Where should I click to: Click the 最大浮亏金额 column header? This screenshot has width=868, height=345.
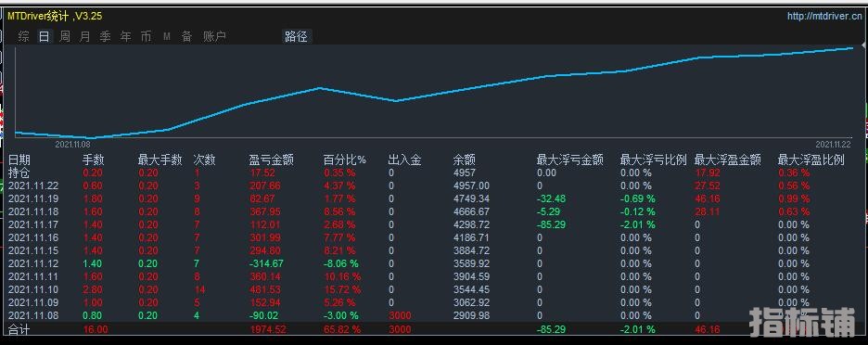[x=570, y=160]
